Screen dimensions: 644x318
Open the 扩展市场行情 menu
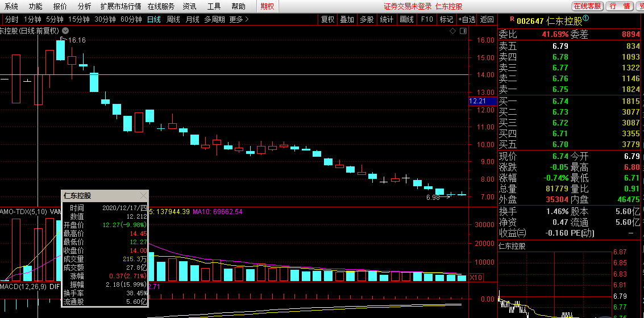coord(121,6)
